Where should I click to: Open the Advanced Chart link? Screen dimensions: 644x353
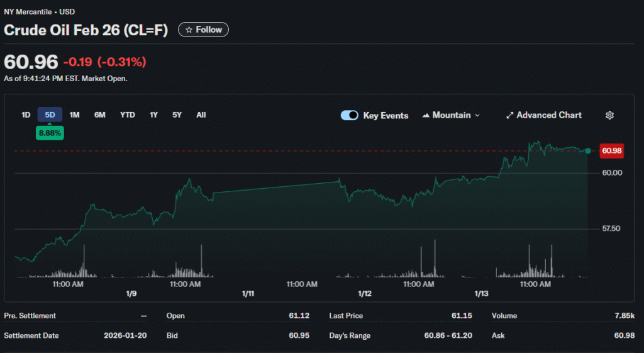click(548, 115)
